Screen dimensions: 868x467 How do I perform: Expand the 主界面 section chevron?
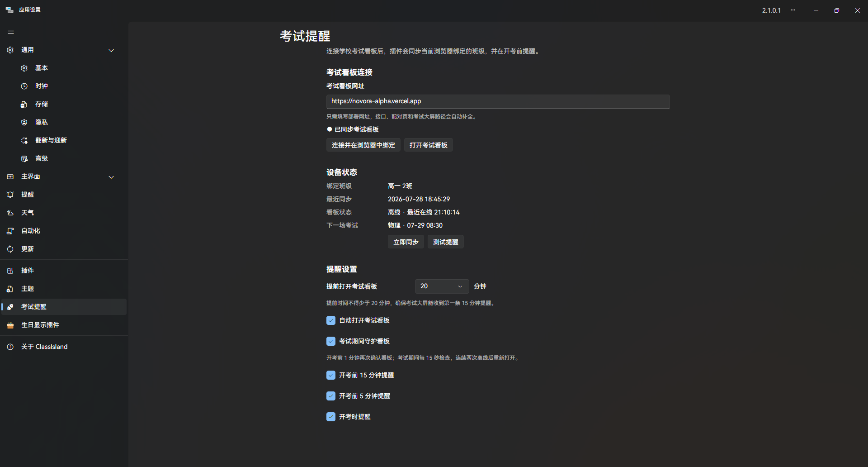pos(111,177)
